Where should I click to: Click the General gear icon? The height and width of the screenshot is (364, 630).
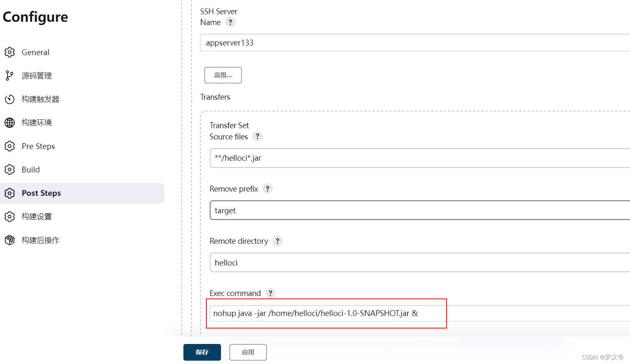pos(10,52)
